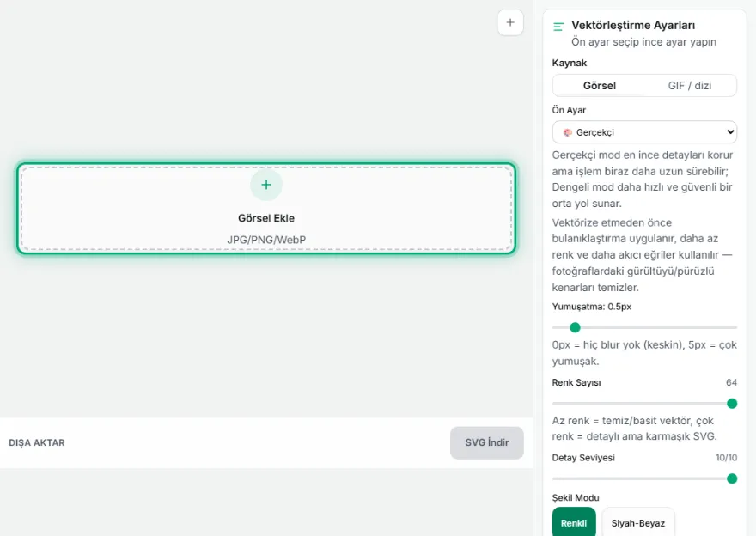Click the palette icon in Ön Ayar field
Viewport: 756px width, 536px height.
tap(568, 132)
